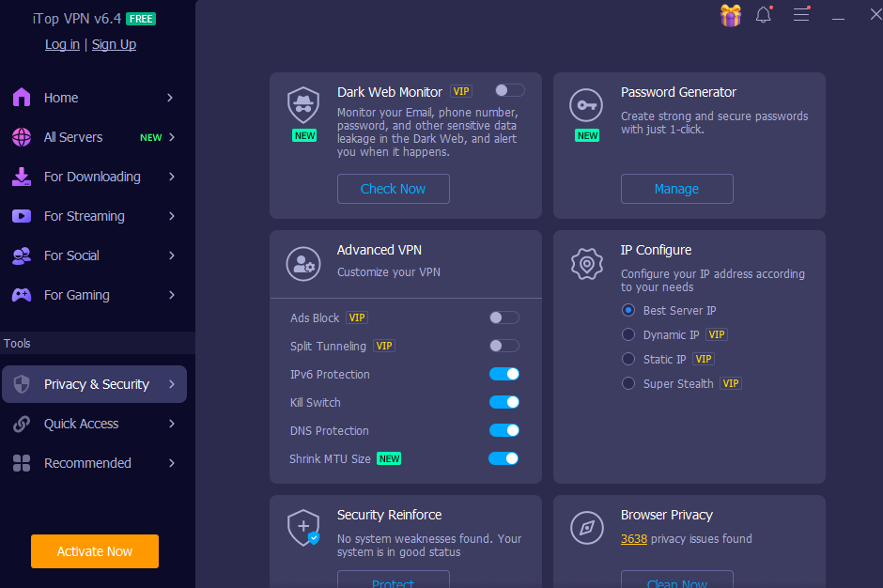Image resolution: width=883 pixels, height=588 pixels.
Task: Click the Privacy & Security shield icon
Action: pyautogui.click(x=22, y=384)
